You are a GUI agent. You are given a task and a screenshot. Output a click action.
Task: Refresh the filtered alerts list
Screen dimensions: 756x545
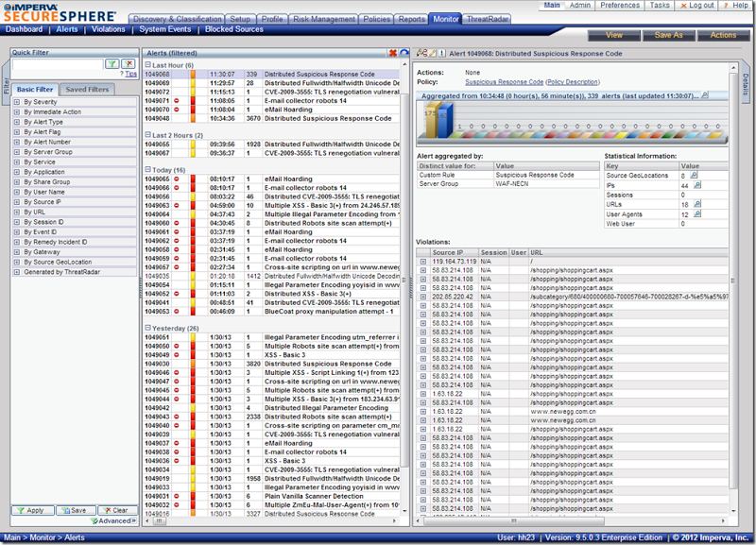(x=404, y=54)
